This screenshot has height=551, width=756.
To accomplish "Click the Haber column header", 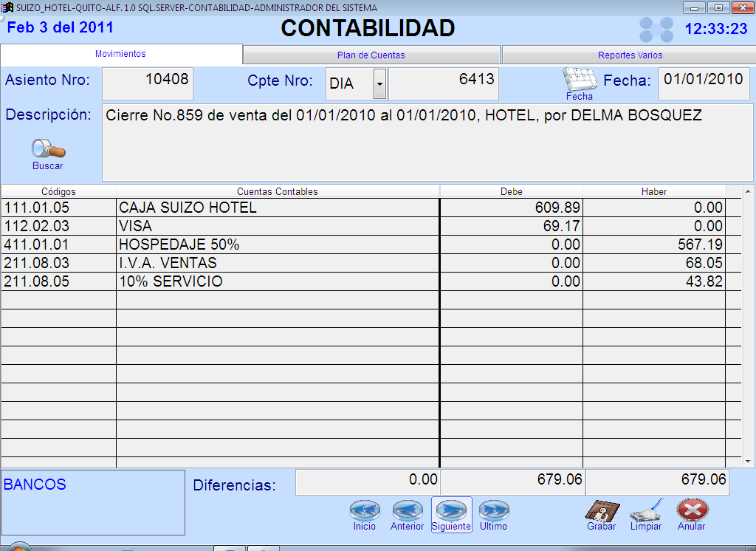I will click(x=653, y=191).
